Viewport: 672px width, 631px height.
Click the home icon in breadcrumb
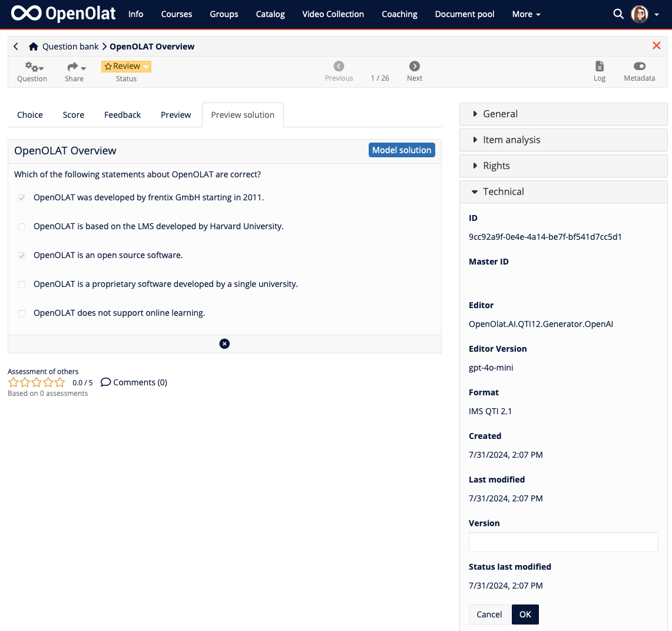click(34, 47)
